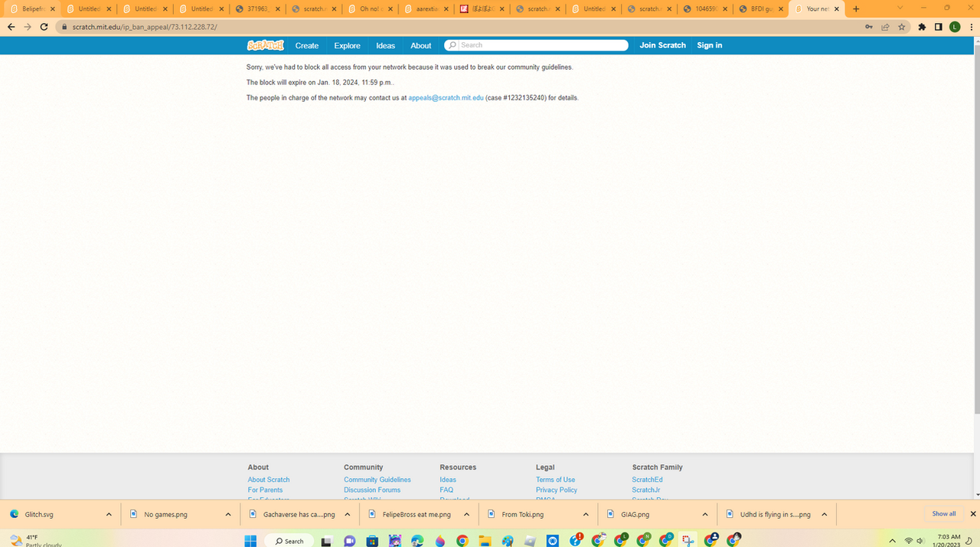The height and width of the screenshot is (547, 980).
Task: Expand options for GIAG.png download
Action: (x=705, y=515)
